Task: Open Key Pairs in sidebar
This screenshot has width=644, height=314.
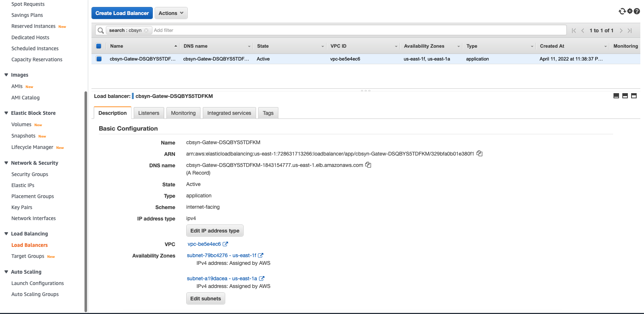Action: click(22, 207)
